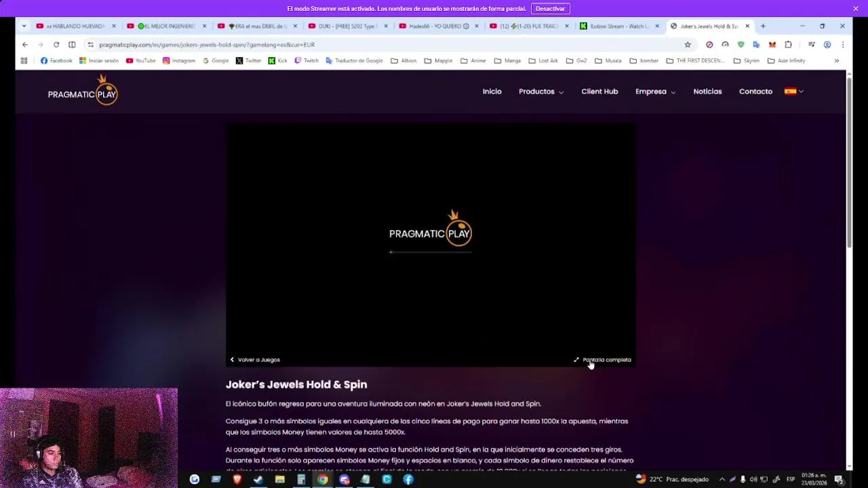Screen dimensions: 868x488
Task: Open File Explorer from taskbar
Action: [279, 479]
